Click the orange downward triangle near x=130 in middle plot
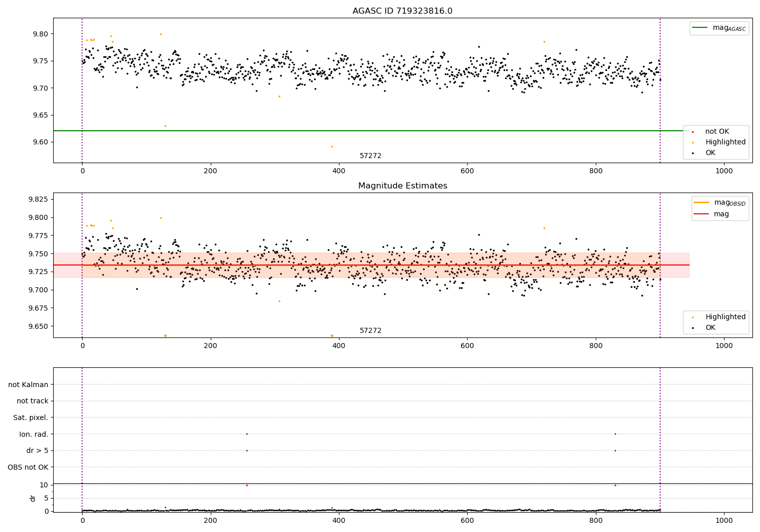Viewport: 760px width, 532px height. tap(165, 336)
